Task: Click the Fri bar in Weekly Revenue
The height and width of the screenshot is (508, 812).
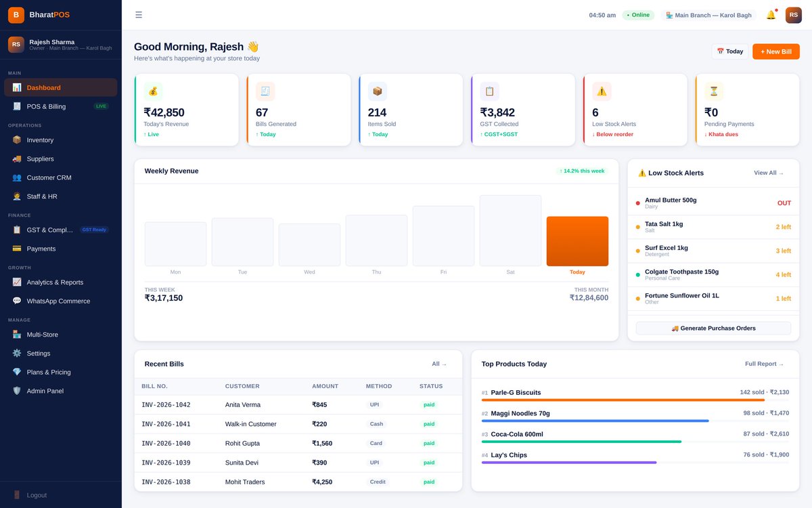Action: 443,236
